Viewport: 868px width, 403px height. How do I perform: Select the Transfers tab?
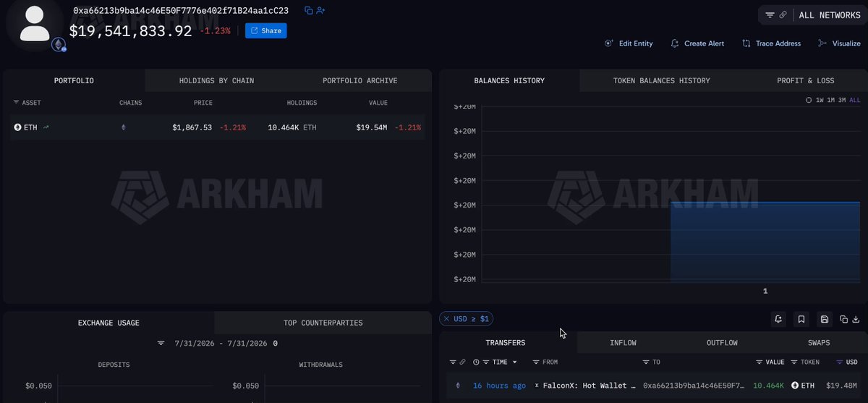(506, 342)
